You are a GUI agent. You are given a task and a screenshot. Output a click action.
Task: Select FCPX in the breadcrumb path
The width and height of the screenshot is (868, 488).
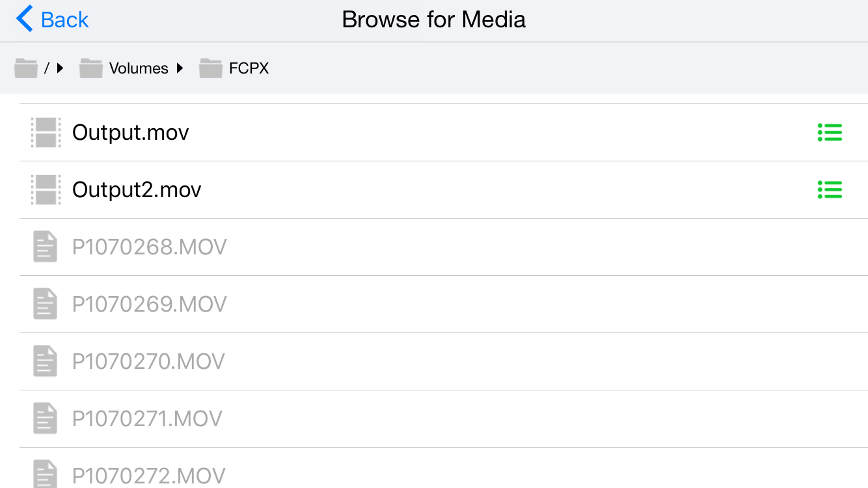click(x=249, y=68)
